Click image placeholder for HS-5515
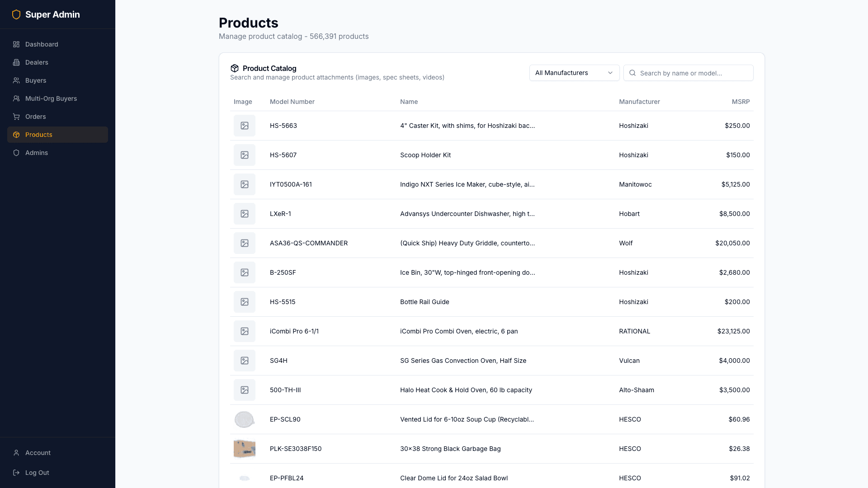868x488 pixels. pyautogui.click(x=245, y=302)
